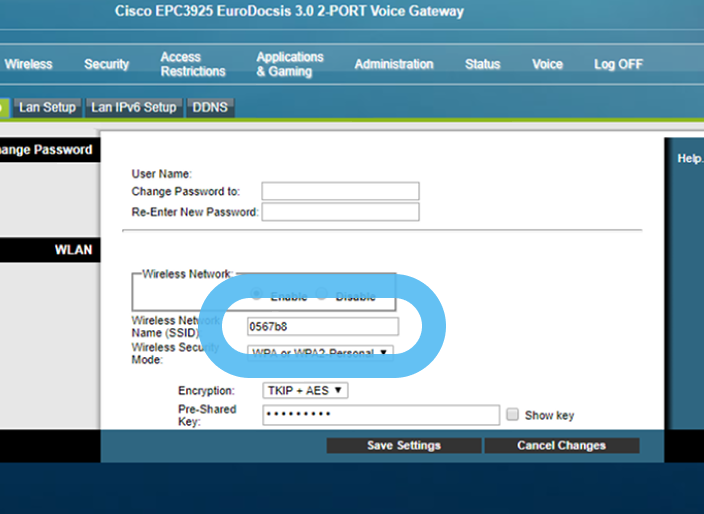Image resolution: width=704 pixels, height=514 pixels.
Task: Go to Access Restrictions section
Action: click(x=192, y=64)
